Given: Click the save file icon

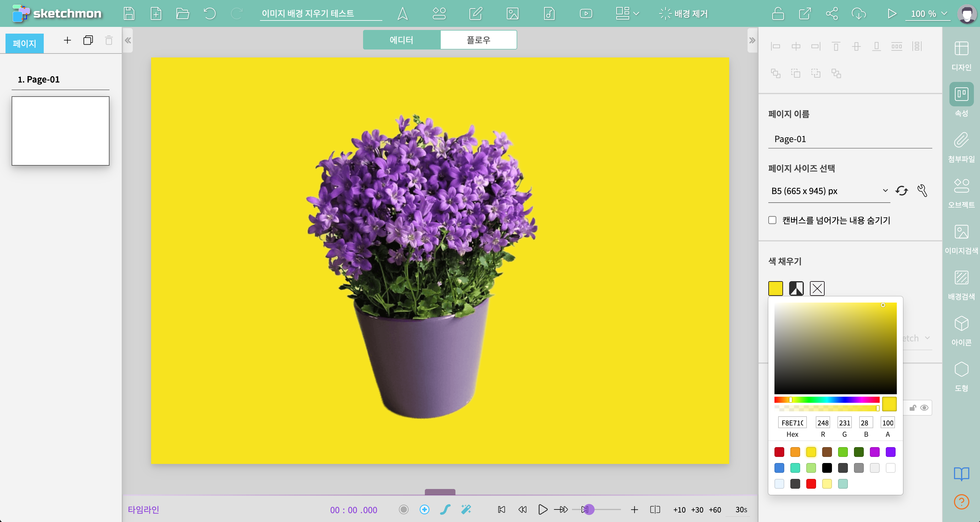Looking at the screenshot, I should (x=129, y=14).
